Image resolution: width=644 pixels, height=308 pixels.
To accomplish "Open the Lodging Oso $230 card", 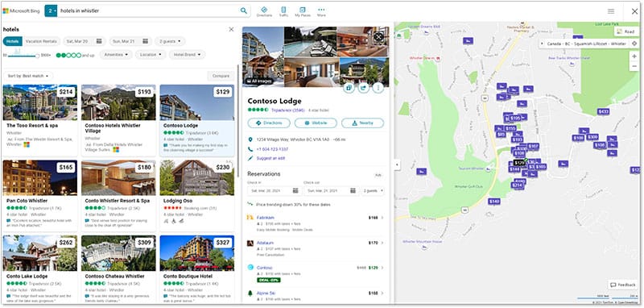I will 197,196.
